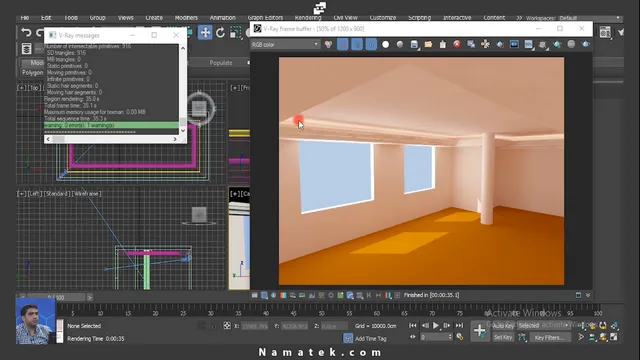Toggle the red channel in frame buffer
Screen dimensions: 640x360
342,44
